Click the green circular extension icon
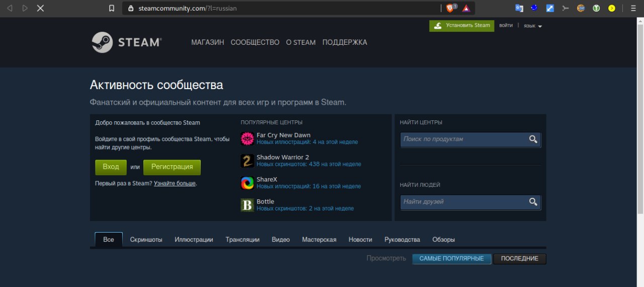The height and width of the screenshot is (287, 644). 596,8
